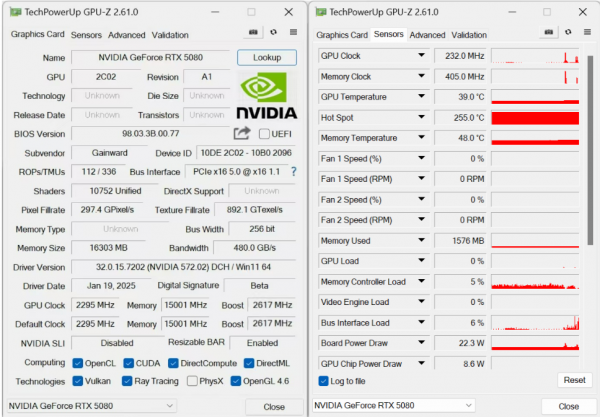
Task: Open Memory Temperature sensor dropdown arrow
Action: click(x=421, y=137)
